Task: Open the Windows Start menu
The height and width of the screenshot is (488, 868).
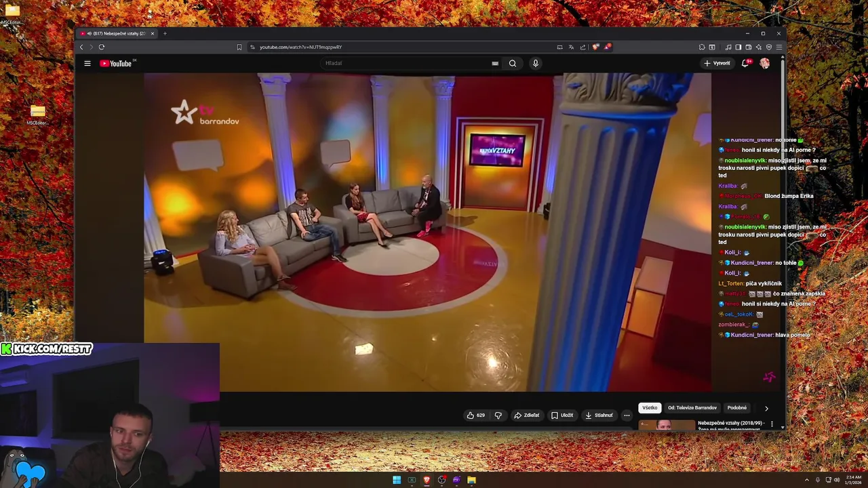Action: click(x=397, y=480)
